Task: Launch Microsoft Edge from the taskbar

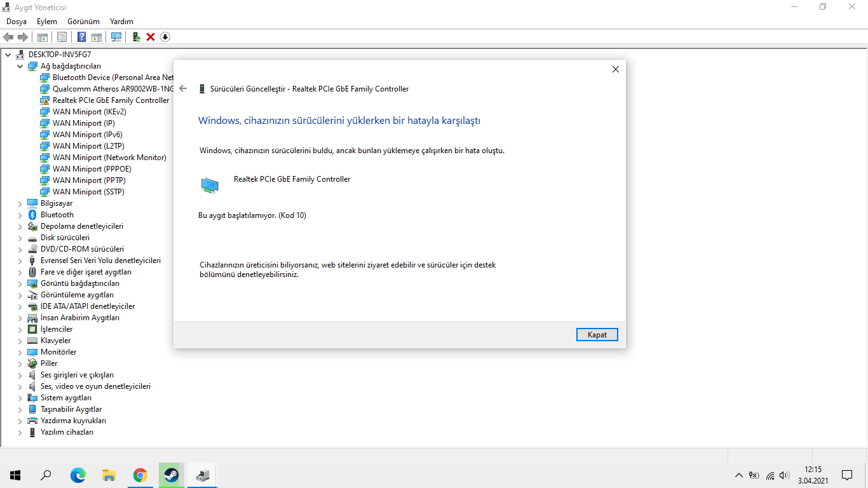Action: coord(78,475)
